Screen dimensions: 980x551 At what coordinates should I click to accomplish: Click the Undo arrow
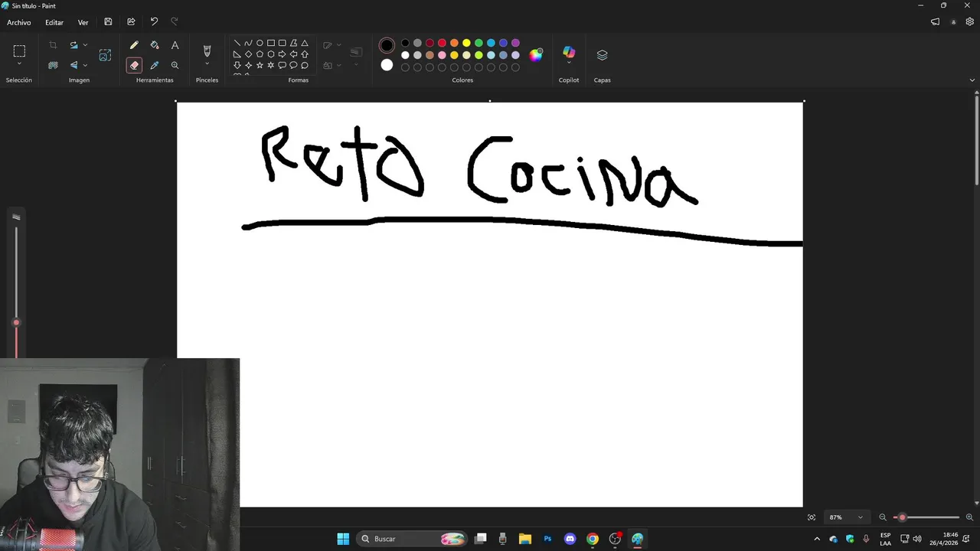point(154,21)
